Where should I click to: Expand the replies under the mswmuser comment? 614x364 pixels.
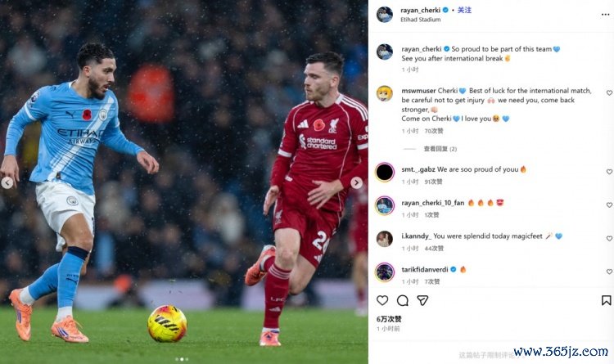coord(440,149)
